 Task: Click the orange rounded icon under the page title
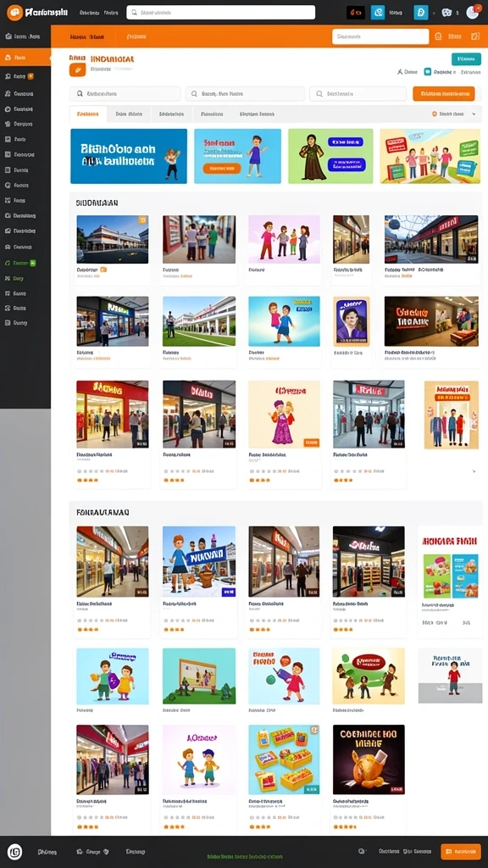77,70
